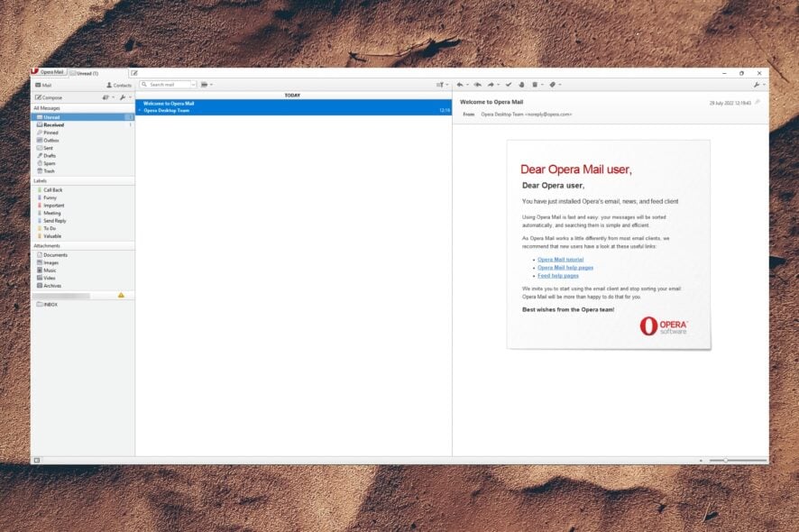Select the To Do label
Image resolution: width=799 pixels, height=532 pixels.
point(83,228)
